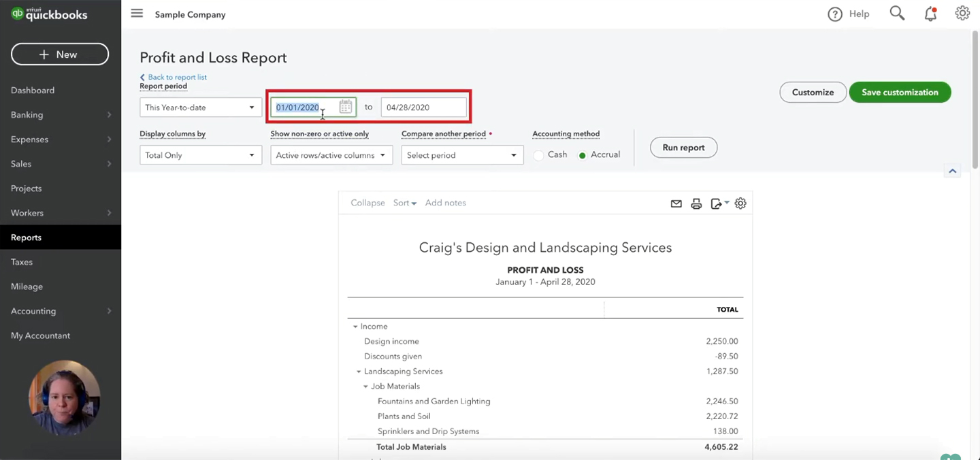Open the export report icon
The height and width of the screenshot is (460, 980).
tap(719, 203)
